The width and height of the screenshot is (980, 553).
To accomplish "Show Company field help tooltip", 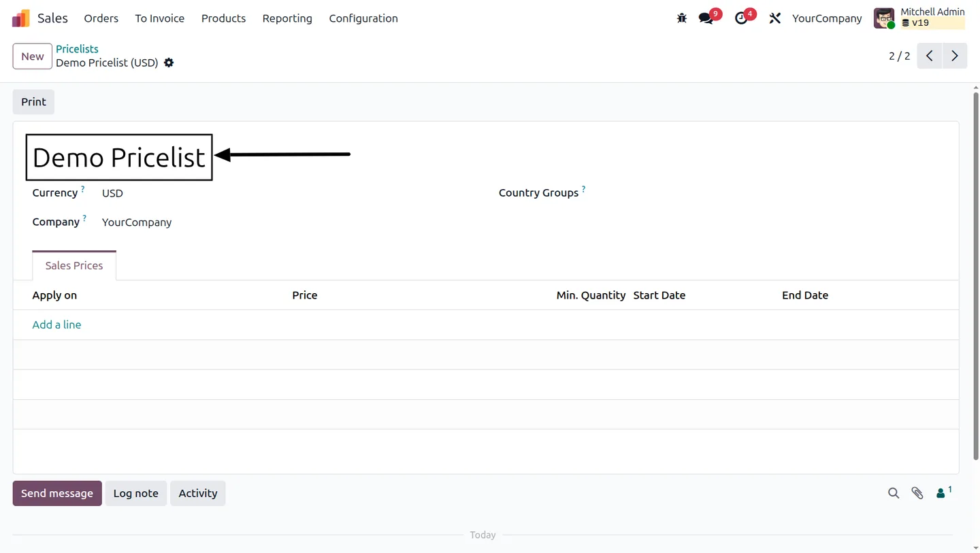I will (x=84, y=218).
